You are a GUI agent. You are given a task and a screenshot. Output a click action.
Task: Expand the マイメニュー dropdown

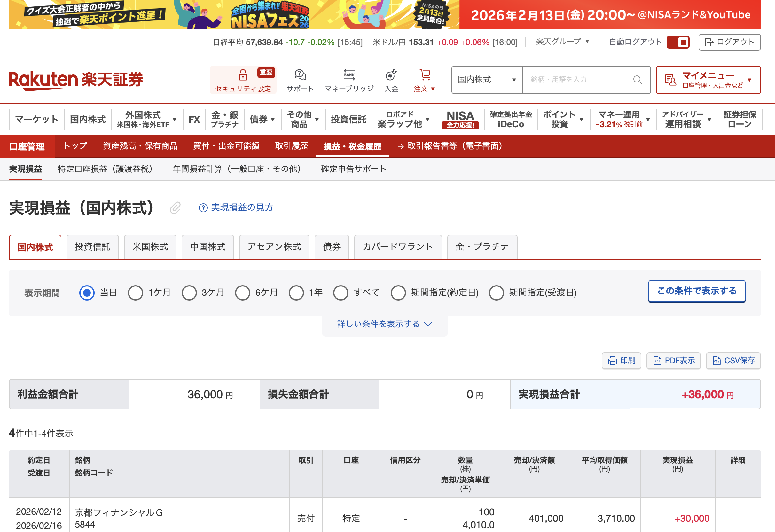click(x=708, y=80)
